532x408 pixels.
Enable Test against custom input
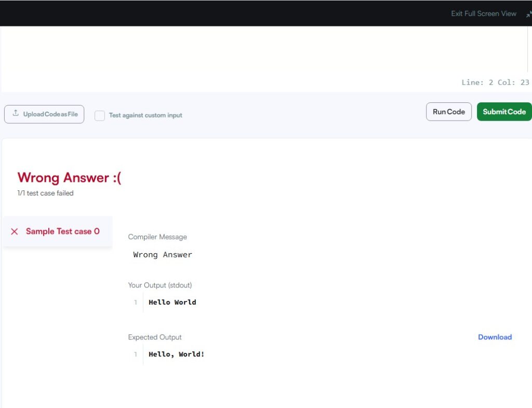(100, 115)
